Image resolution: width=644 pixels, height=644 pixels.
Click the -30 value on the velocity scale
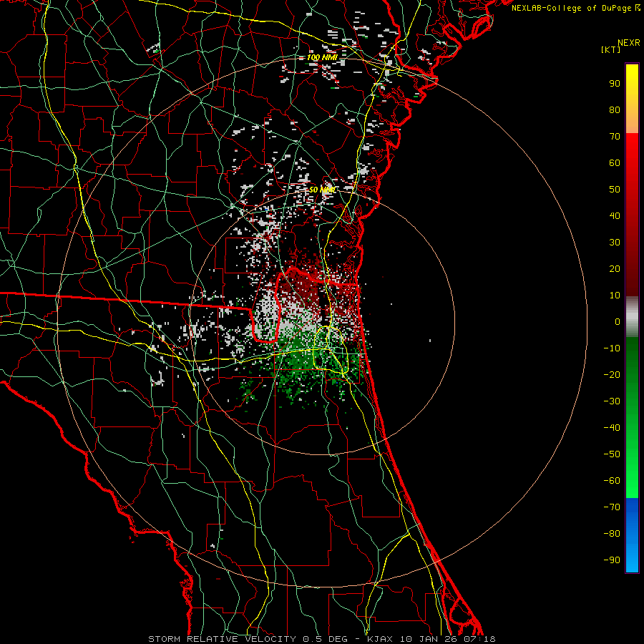[612, 401]
